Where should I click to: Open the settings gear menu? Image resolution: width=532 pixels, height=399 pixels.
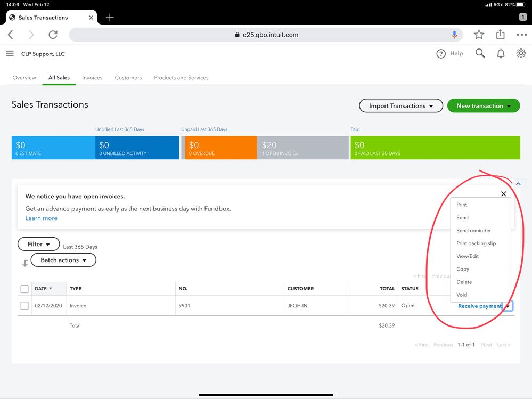(x=521, y=53)
